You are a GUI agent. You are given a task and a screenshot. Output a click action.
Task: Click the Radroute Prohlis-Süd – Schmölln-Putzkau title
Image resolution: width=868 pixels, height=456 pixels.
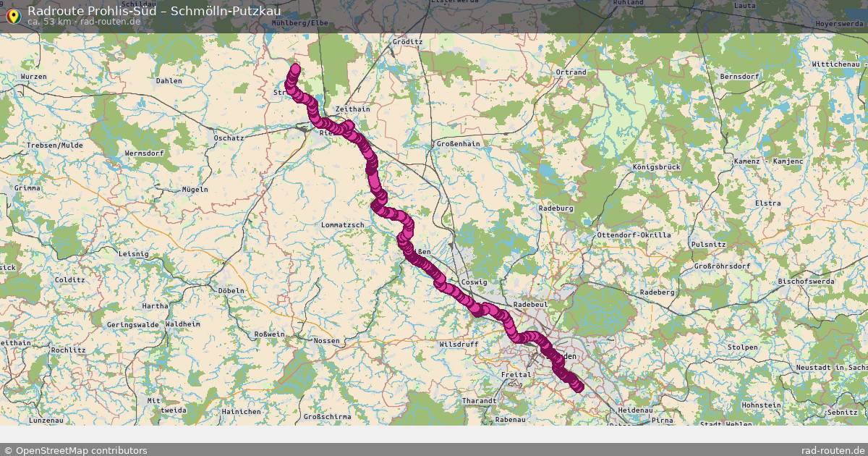coord(154,11)
